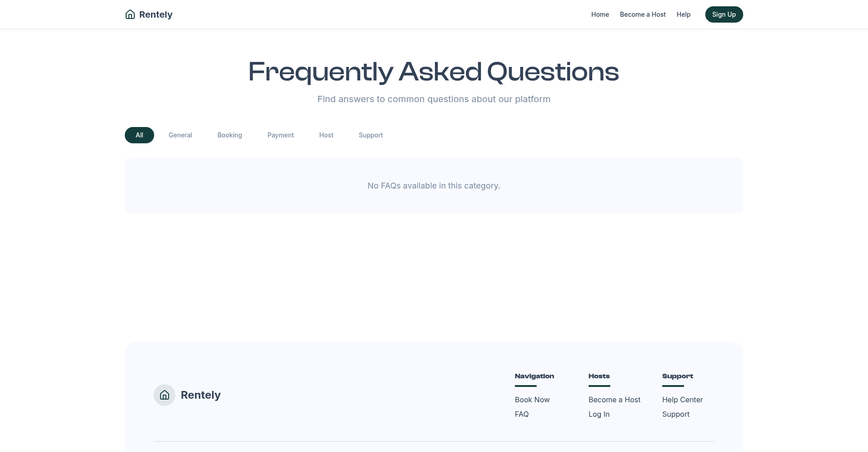The width and height of the screenshot is (868, 452).
Task: Click the Support footer column heading
Action: click(678, 376)
